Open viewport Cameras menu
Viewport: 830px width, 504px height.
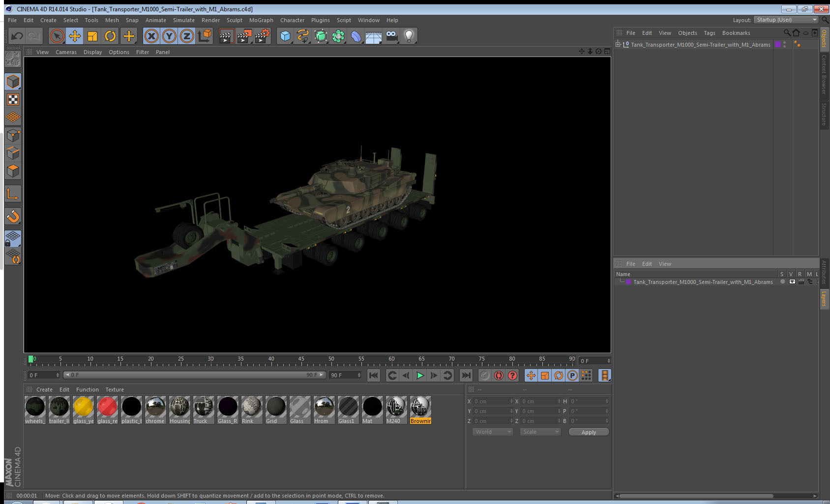(66, 52)
